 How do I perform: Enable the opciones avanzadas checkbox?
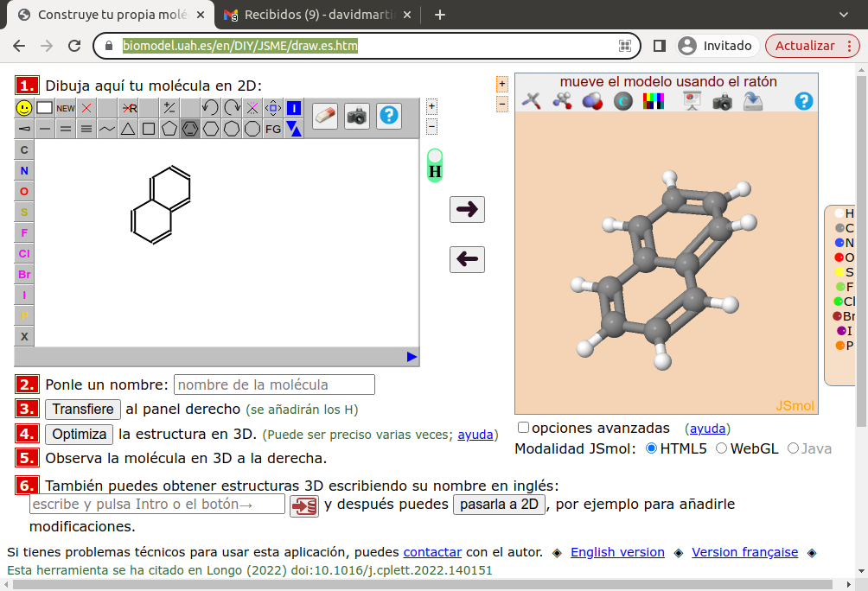tap(523, 427)
